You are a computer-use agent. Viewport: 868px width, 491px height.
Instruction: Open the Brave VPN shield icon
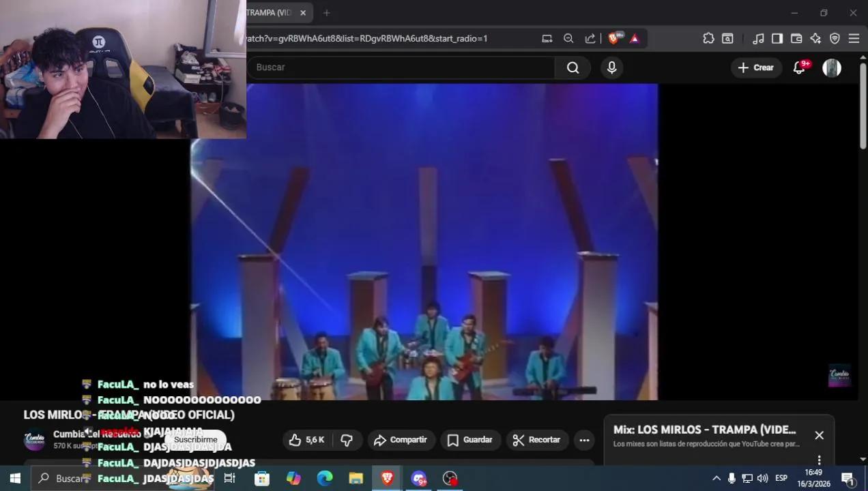coord(835,39)
